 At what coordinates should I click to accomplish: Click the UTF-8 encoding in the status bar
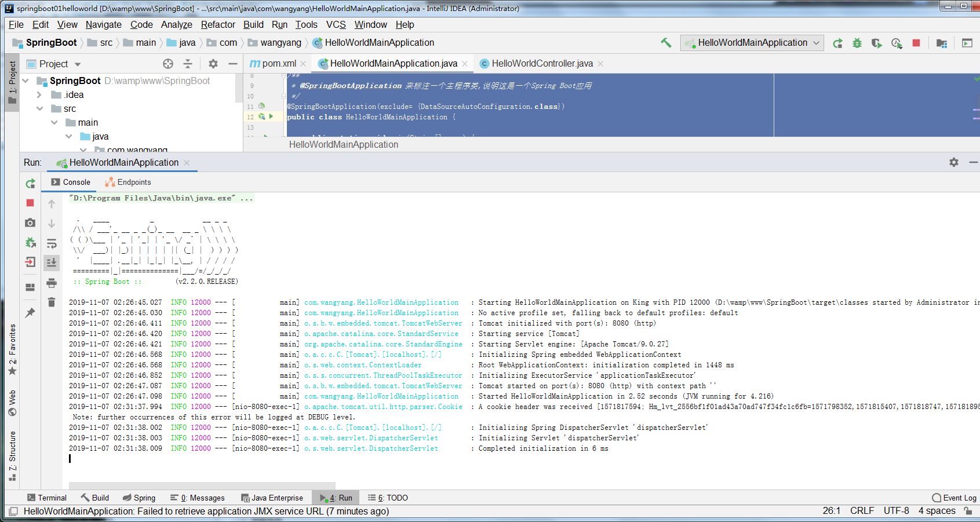pos(896,510)
